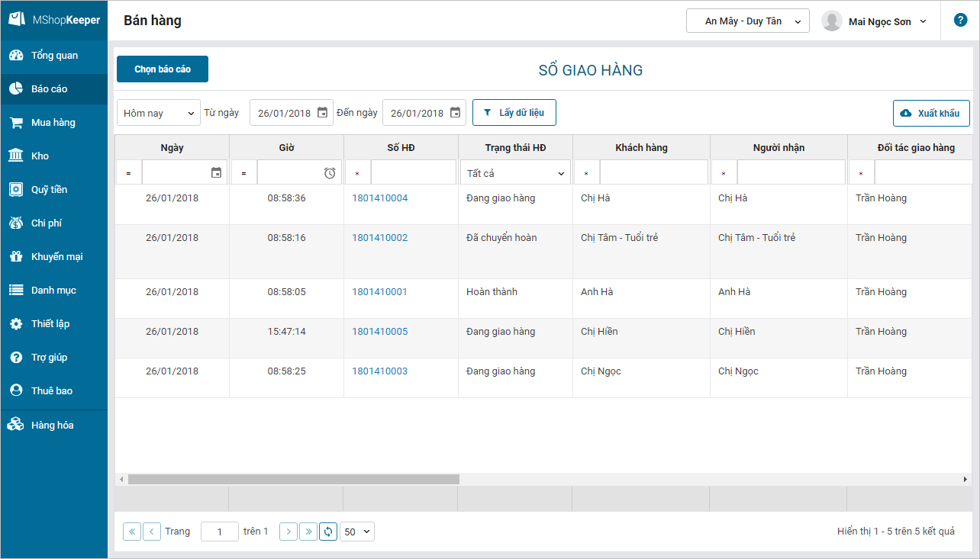This screenshot has width=980, height=559.
Task: Open Tổng quan in sidebar
Action: click(54, 56)
